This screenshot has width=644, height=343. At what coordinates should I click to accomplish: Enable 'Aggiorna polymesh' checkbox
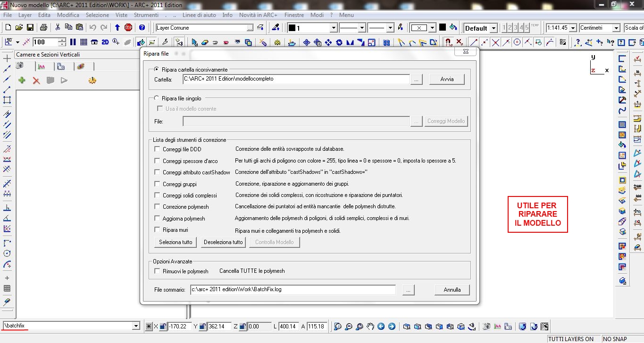158,218
